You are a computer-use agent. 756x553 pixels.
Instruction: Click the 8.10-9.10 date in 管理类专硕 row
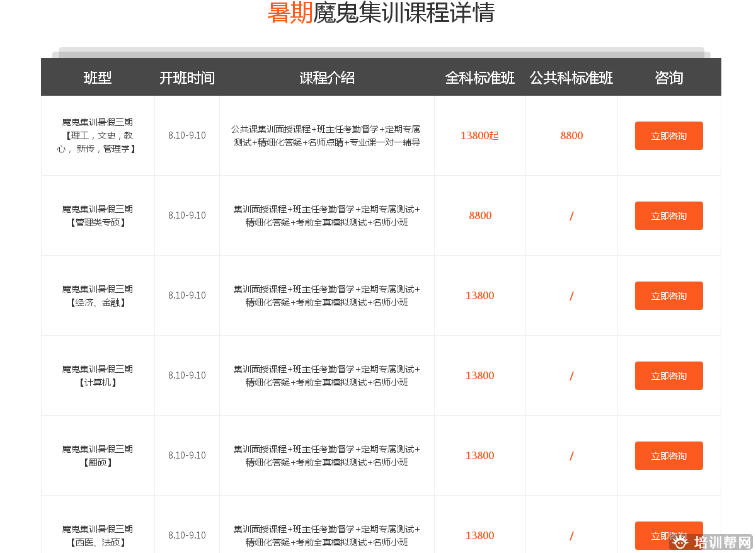187,215
